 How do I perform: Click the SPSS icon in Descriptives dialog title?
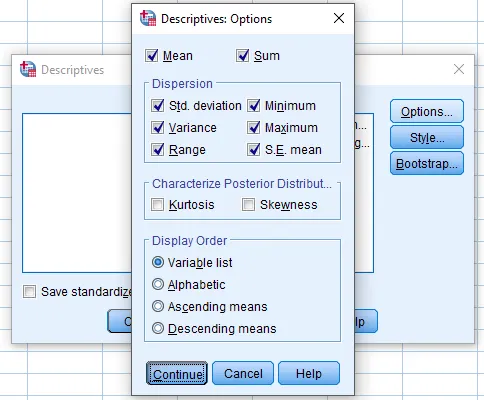[x=28, y=69]
